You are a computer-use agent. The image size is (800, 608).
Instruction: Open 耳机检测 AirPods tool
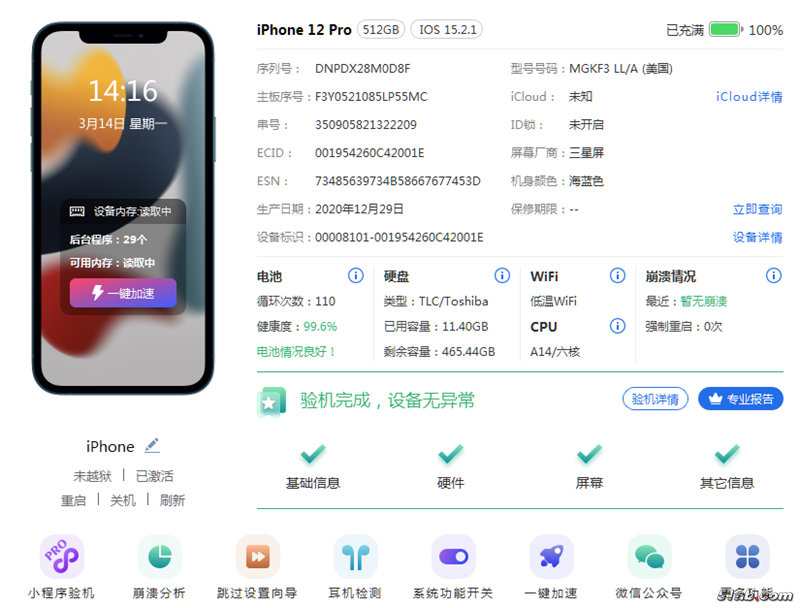coord(356,556)
